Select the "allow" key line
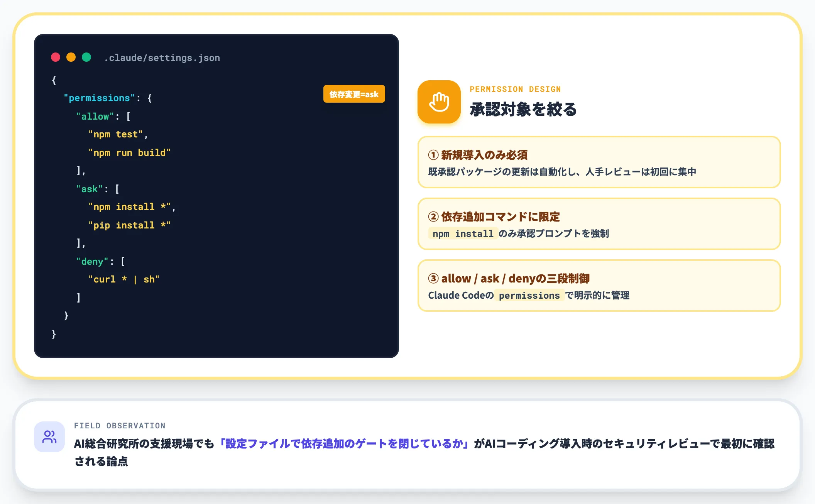 point(103,116)
